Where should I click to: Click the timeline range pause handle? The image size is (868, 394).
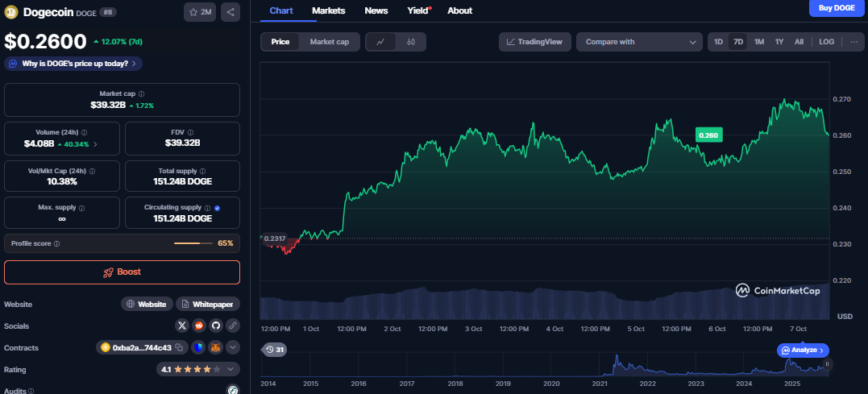tap(827, 364)
